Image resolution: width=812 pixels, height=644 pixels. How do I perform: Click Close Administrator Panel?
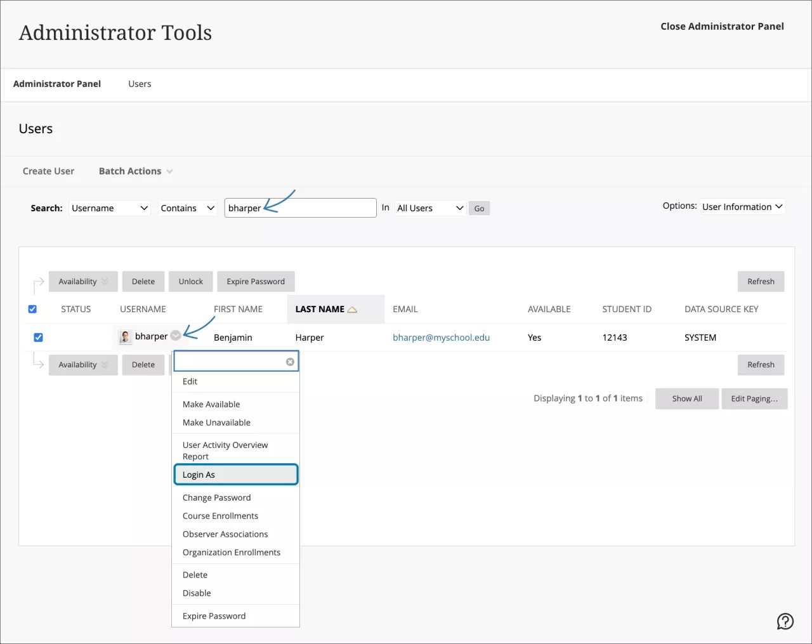point(722,26)
